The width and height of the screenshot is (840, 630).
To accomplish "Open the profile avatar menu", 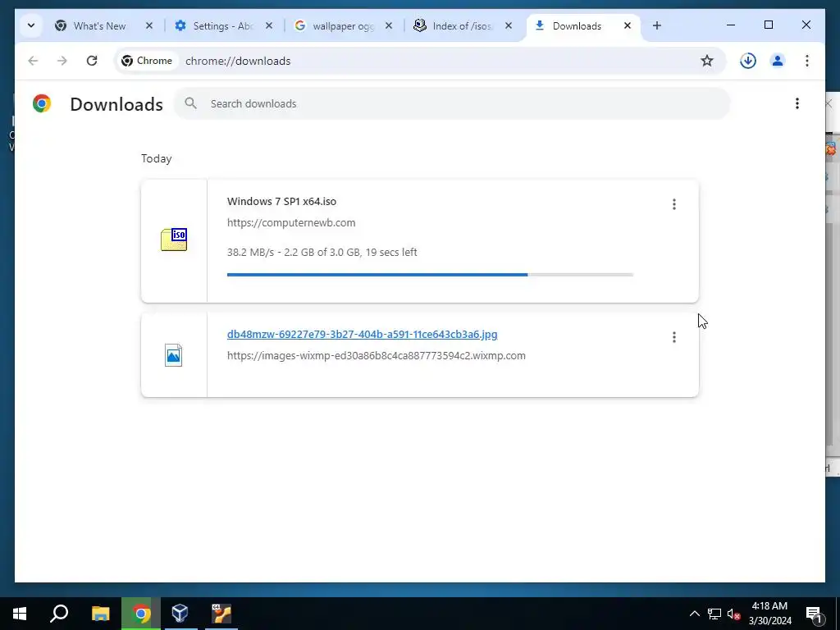I will [x=778, y=61].
